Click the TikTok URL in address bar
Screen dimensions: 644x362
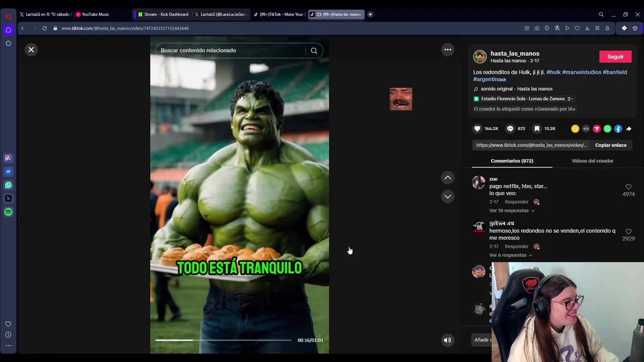point(125,29)
